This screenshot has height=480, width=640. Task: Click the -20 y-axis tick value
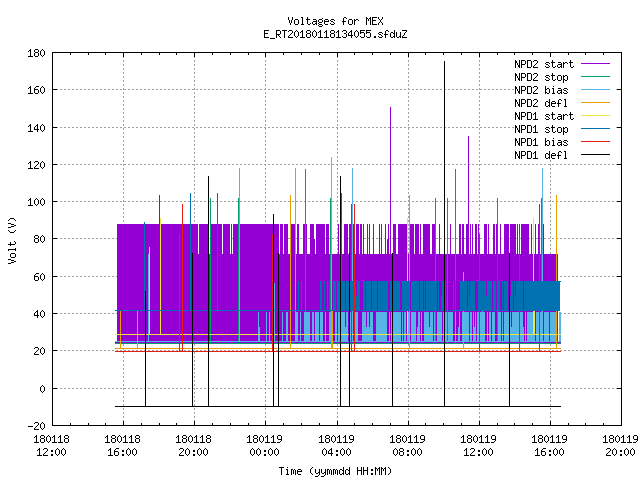tap(36, 426)
